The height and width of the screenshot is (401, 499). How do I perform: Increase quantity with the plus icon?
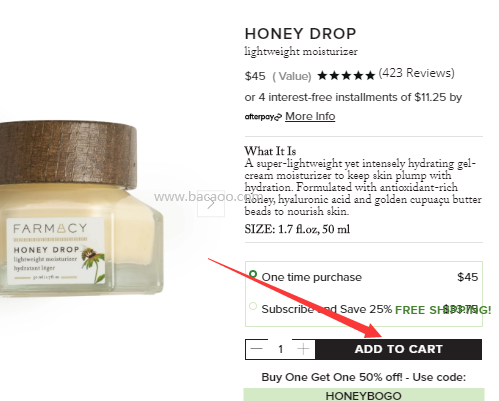pyautogui.click(x=303, y=349)
